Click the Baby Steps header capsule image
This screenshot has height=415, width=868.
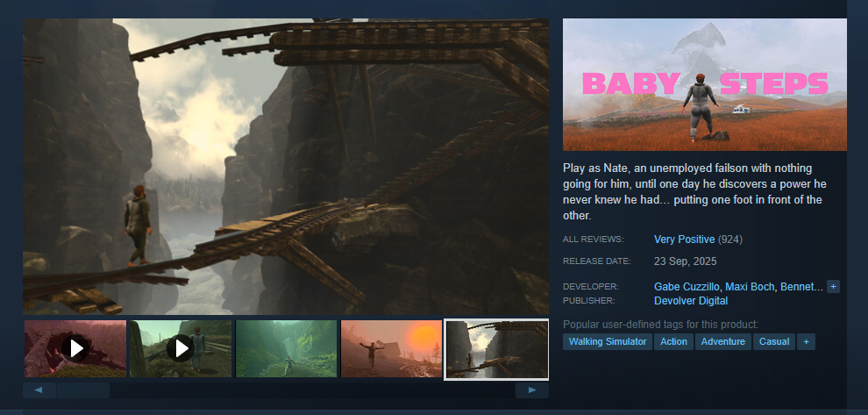click(705, 85)
